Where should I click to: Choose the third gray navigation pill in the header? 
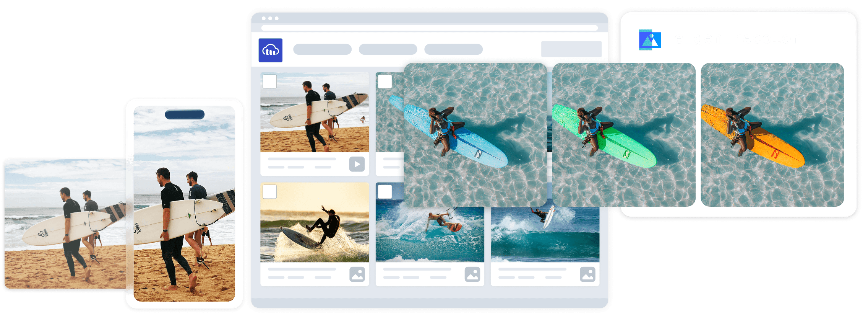click(x=453, y=49)
